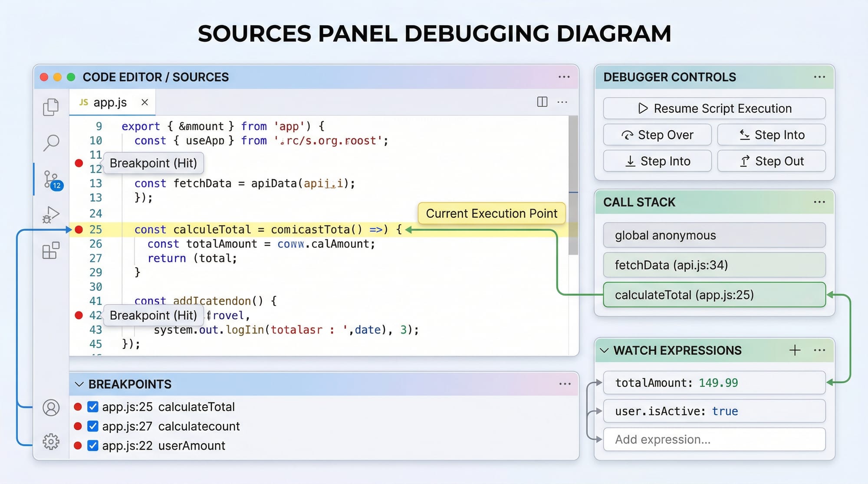The image size is (868, 484).
Task: Click the Accounts profile icon
Action: (x=51, y=408)
